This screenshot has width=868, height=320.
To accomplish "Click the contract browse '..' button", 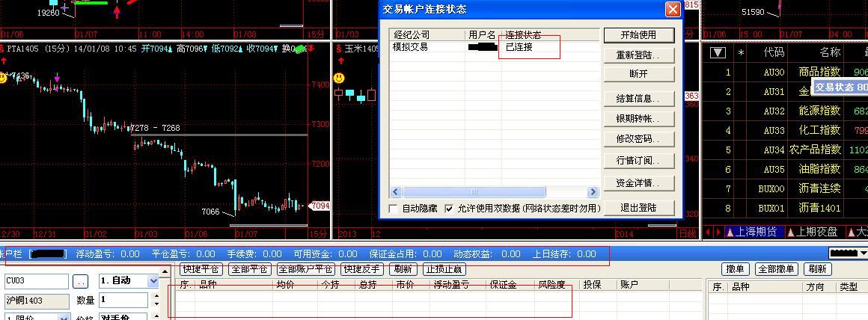I will tap(81, 281).
